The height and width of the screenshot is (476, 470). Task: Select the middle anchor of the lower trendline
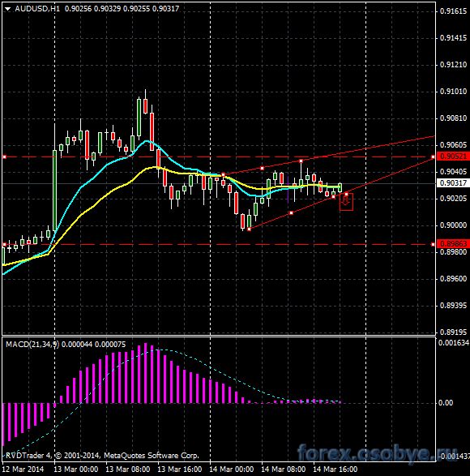tap(291, 213)
